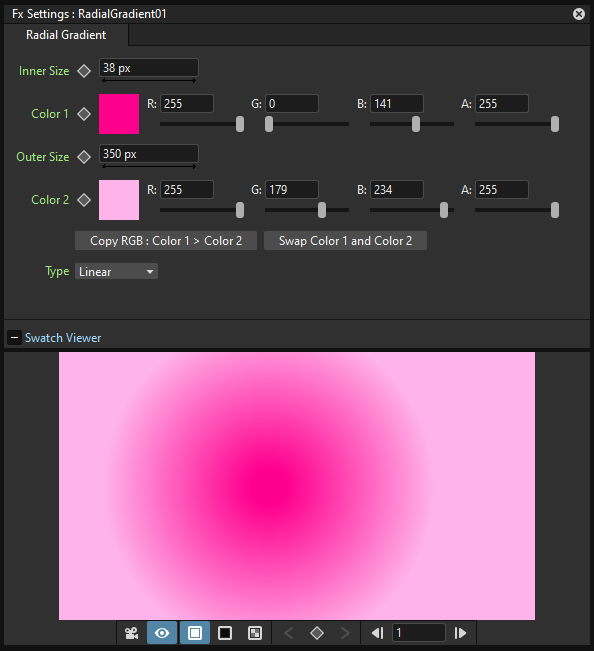The width and height of the screenshot is (594, 651).
Task: Toggle the eye preview button
Action: click(162, 633)
